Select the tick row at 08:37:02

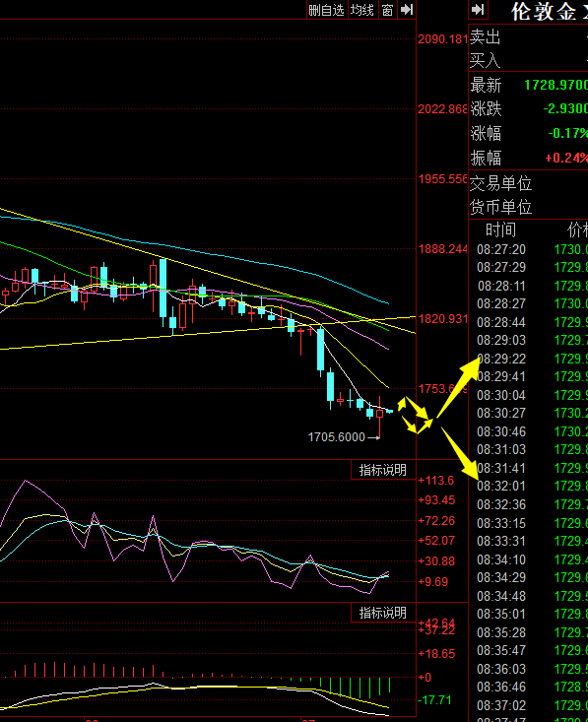(x=528, y=705)
